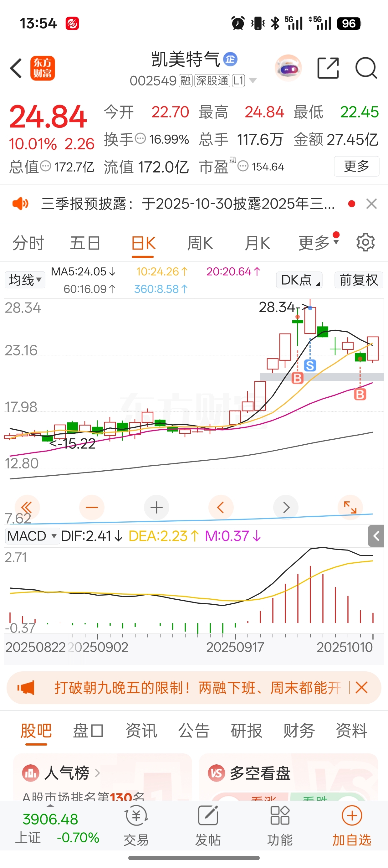Screen dimensions: 388x868
Task: Move chart right with gray arrow
Action: pyautogui.click(x=286, y=507)
